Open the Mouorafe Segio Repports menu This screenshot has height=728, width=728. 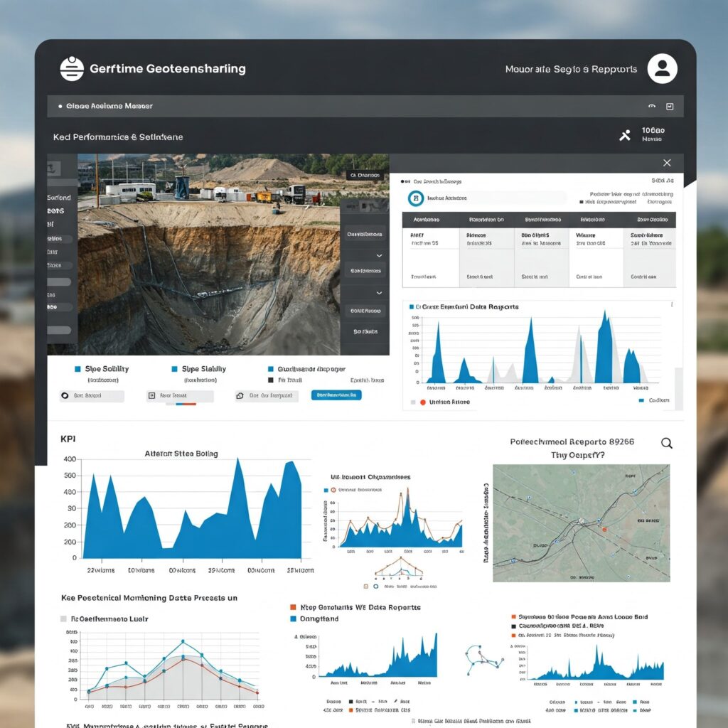click(571, 70)
